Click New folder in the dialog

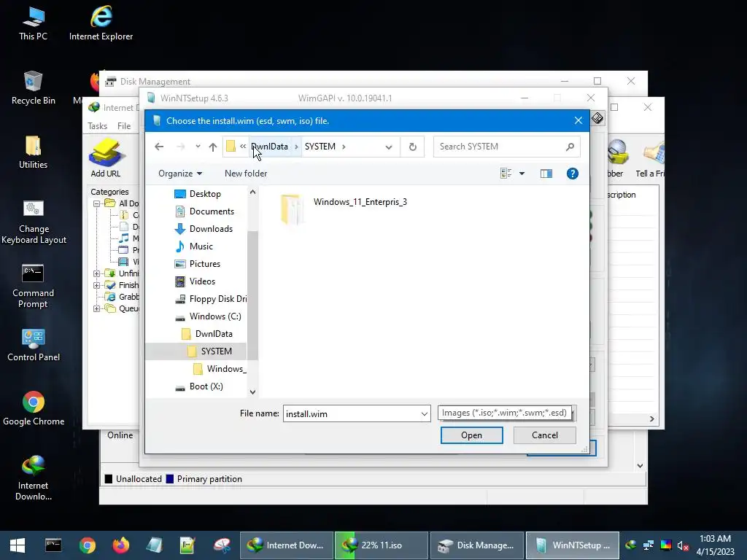coord(246,174)
